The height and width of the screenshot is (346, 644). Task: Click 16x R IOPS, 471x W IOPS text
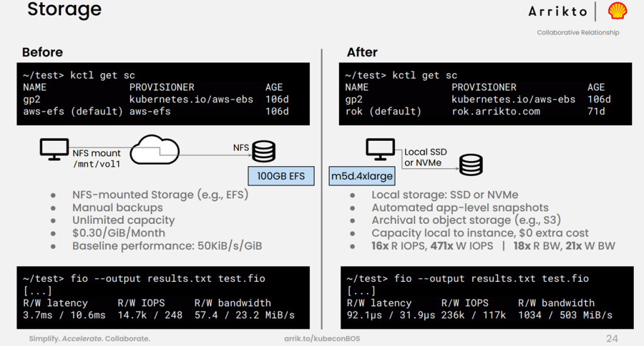pos(433,246)
